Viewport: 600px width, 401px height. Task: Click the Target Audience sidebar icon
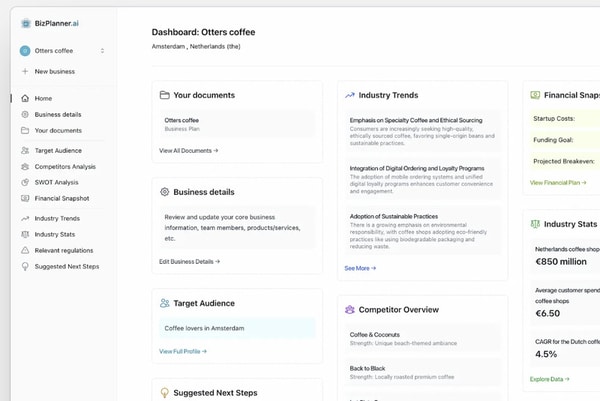[25, 151]
